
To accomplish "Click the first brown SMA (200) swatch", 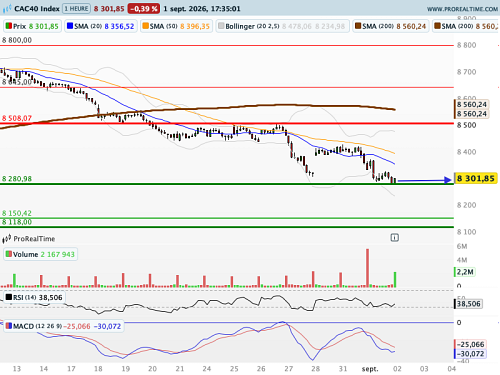I will pyautogui.click(x=358, y=26).
